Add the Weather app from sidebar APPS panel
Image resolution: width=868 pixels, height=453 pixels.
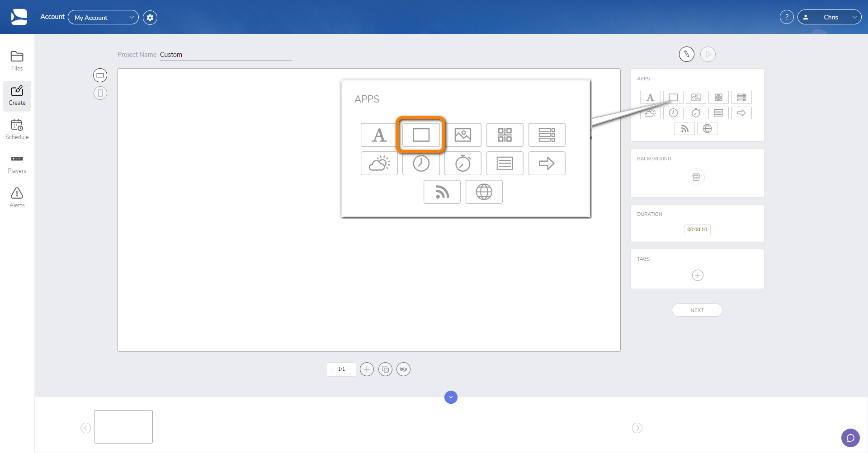[x=650, y=113]
